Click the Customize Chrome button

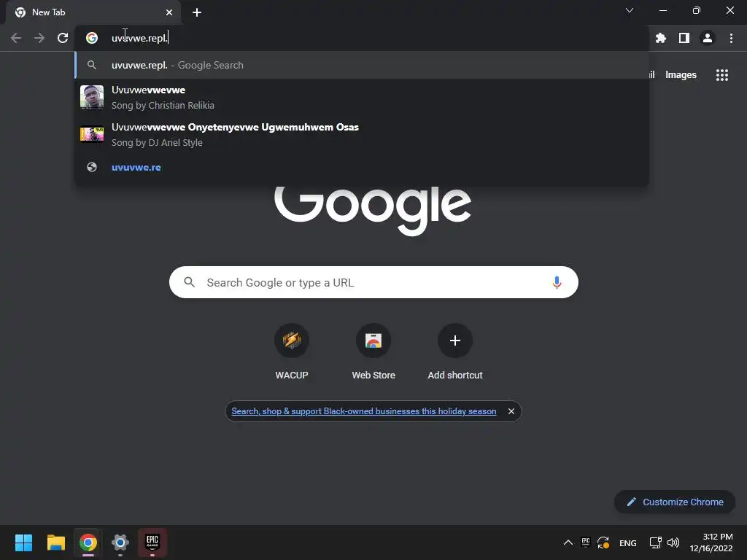[x=675, y=502]
